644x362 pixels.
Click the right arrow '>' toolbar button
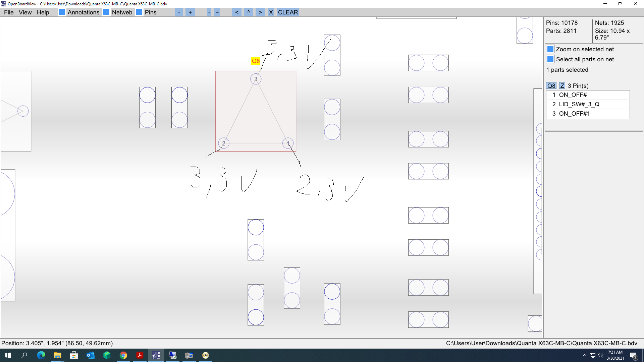[x=260, y=12]
